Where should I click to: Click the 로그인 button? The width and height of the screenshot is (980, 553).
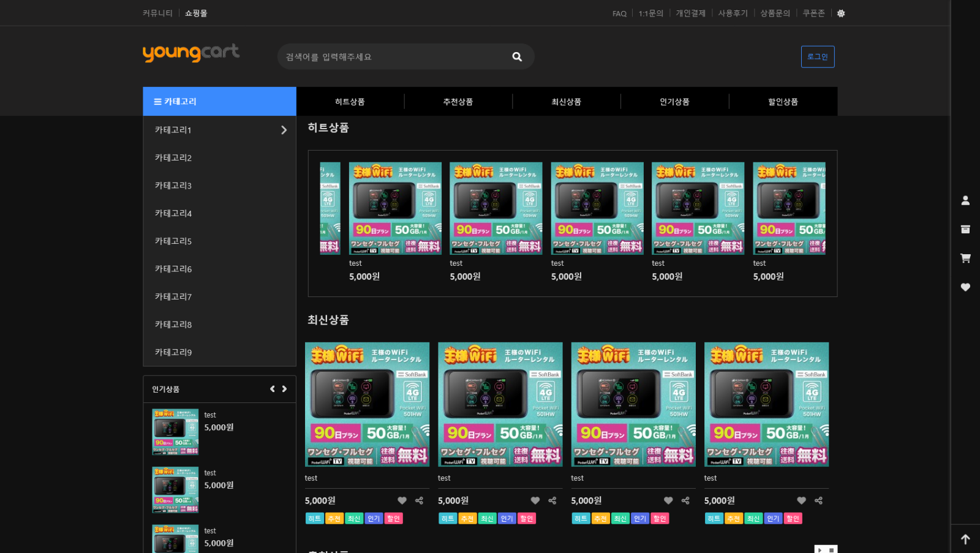(x=817, y=57)
